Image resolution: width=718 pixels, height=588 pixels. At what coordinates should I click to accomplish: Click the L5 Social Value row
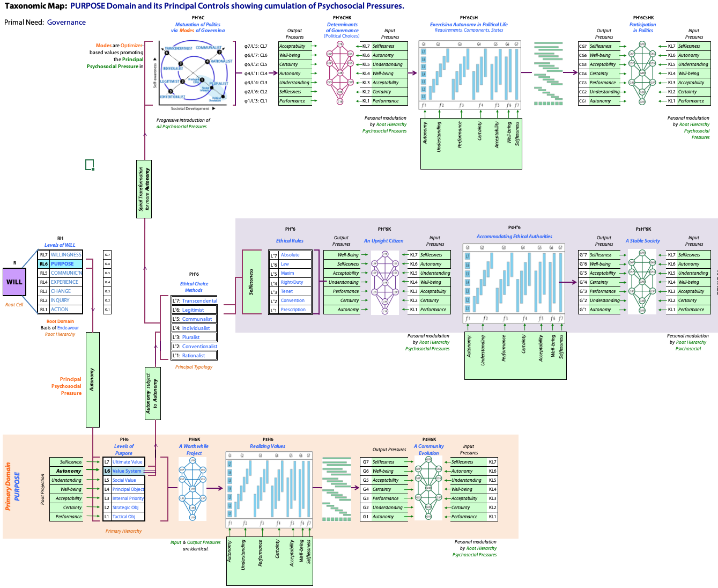(124, 480)
